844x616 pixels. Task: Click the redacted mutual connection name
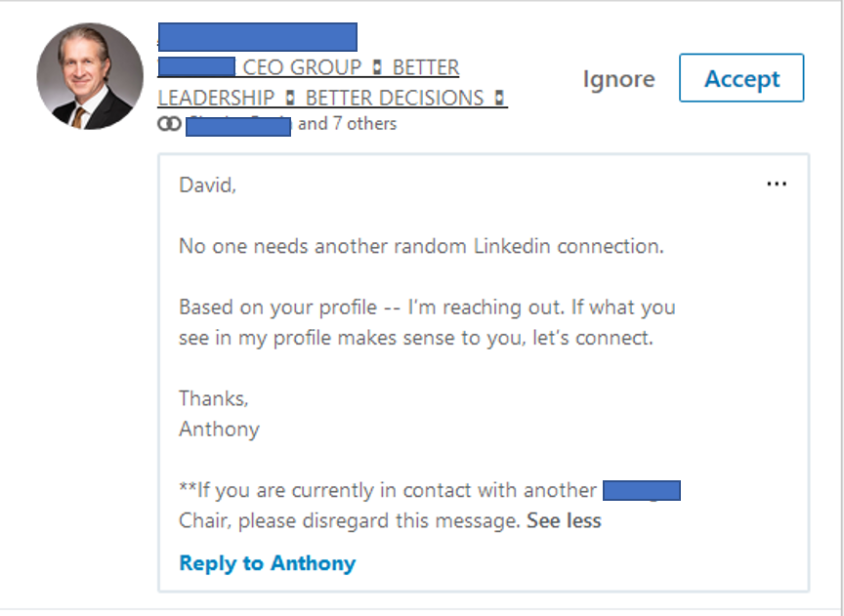point(238,125)
